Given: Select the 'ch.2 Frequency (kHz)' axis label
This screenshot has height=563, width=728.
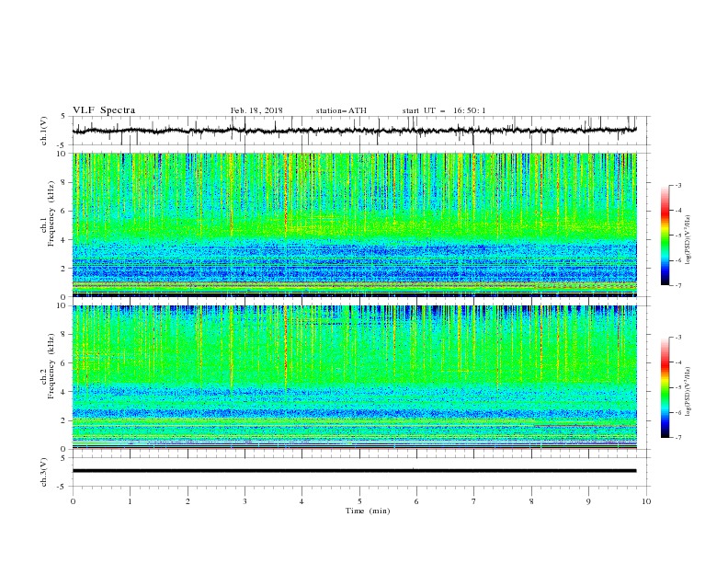Looking at the screenshot, I should coord(47,366).
